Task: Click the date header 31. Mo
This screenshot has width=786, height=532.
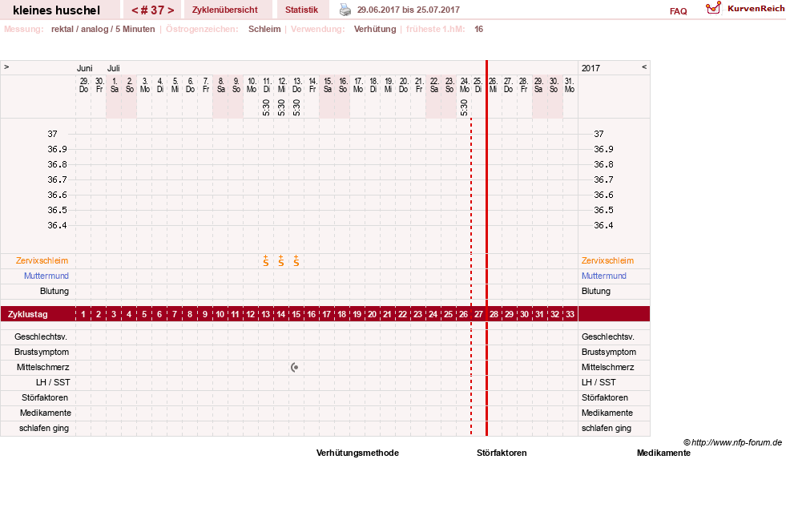Action: 570,85
